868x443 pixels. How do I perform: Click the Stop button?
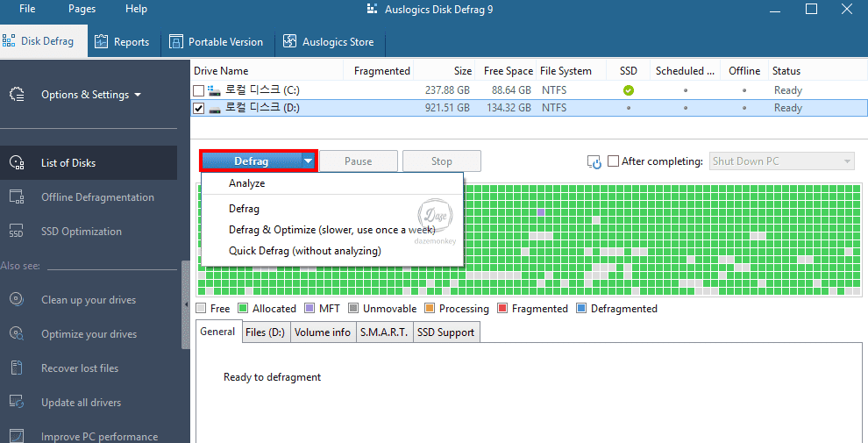point(442,161)
